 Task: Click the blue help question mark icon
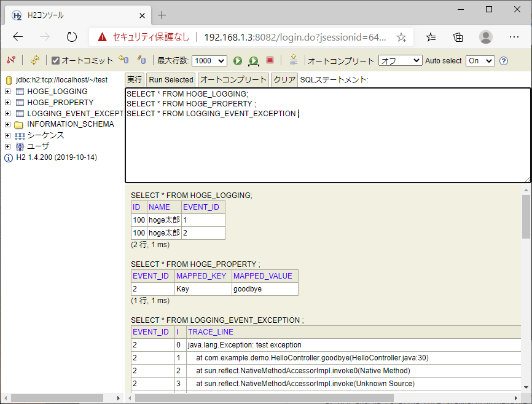[504, 61]
